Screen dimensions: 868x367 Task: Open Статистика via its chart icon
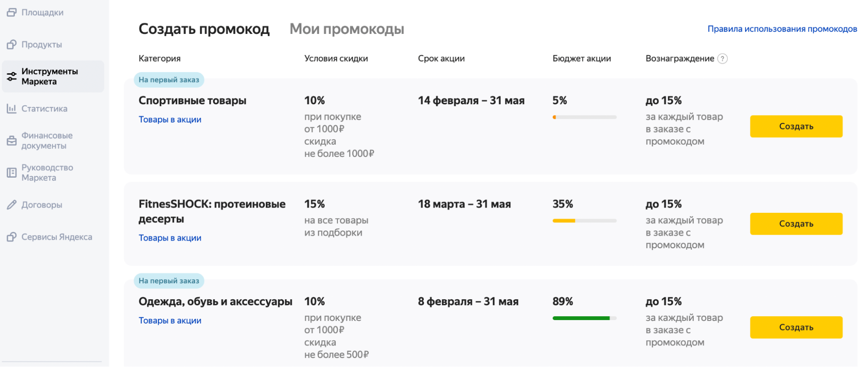coord(12,109)
